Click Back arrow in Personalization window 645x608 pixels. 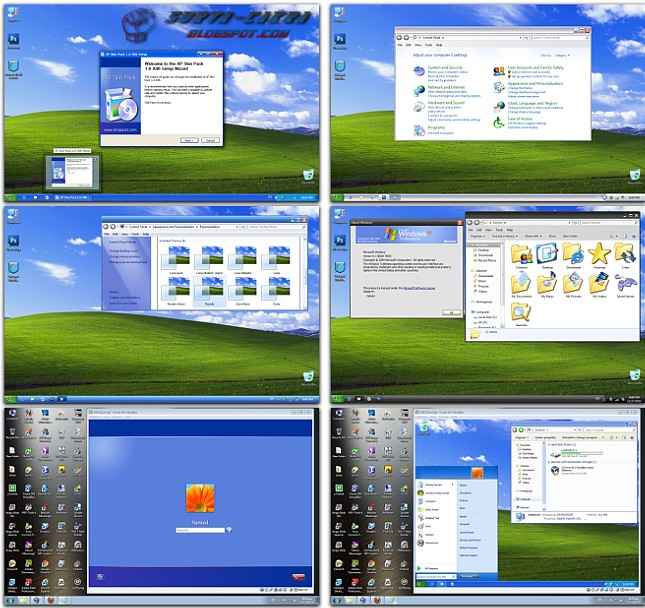(106, 227)
